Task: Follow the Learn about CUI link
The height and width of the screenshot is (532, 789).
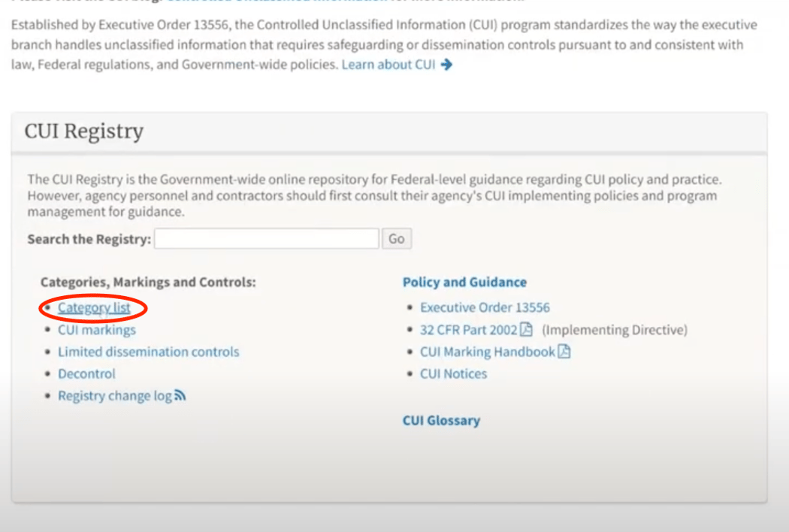Action: [x=388, y=65]
